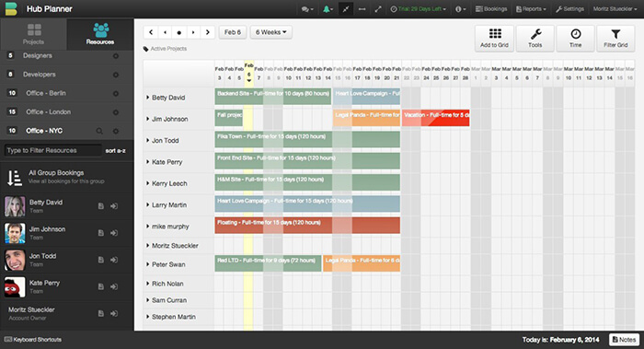Click the All Group Bookings sort icon
Image resolution: width=644 pixels, height=349 pixels.
point(15,178)
